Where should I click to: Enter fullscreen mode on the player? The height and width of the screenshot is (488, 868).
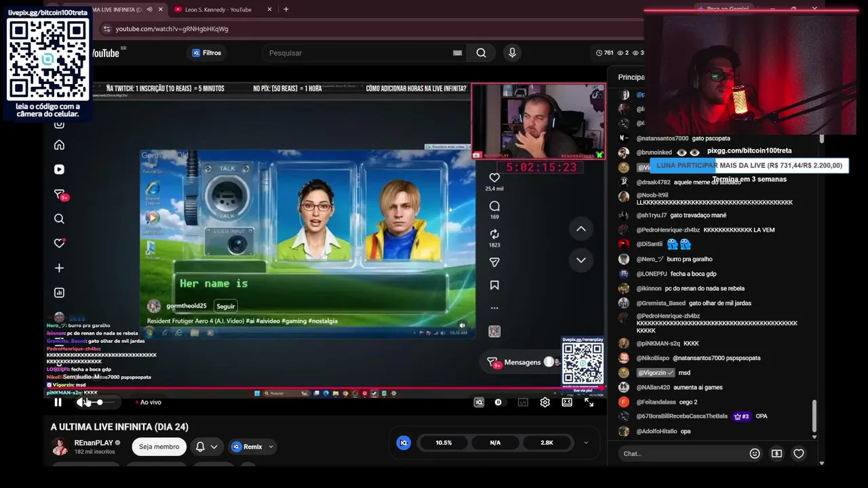tap(589, 403)
